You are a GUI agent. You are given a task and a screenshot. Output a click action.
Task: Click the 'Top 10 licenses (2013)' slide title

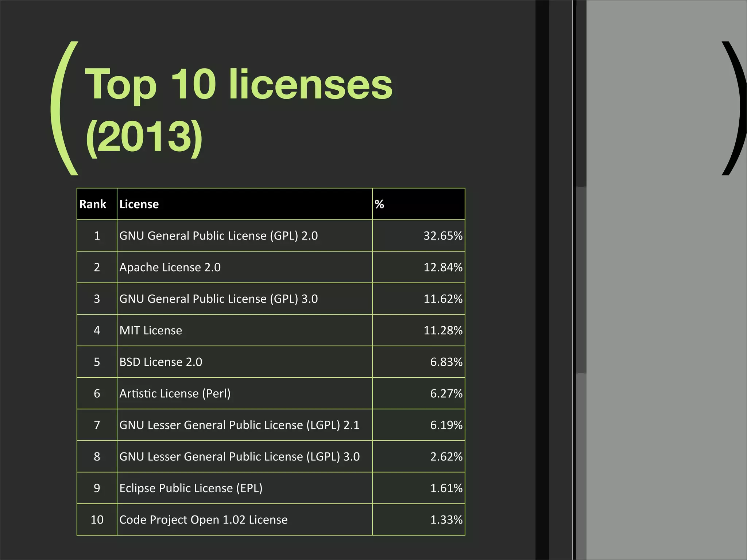pos(239,109)
